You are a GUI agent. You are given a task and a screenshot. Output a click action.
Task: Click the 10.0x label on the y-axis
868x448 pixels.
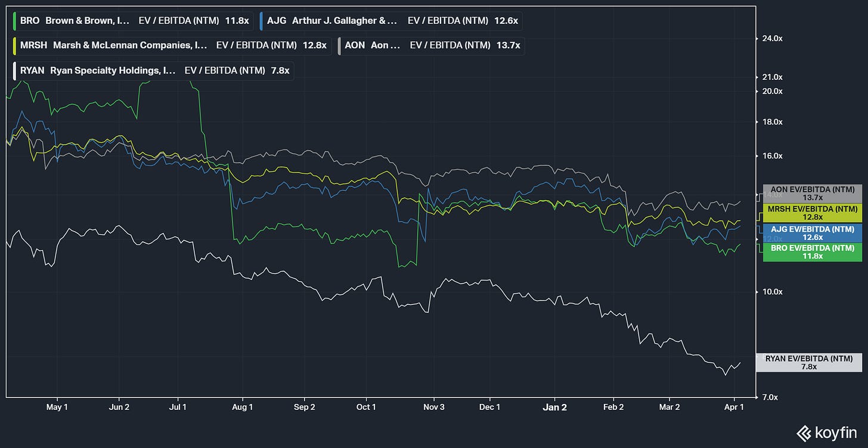773,292
